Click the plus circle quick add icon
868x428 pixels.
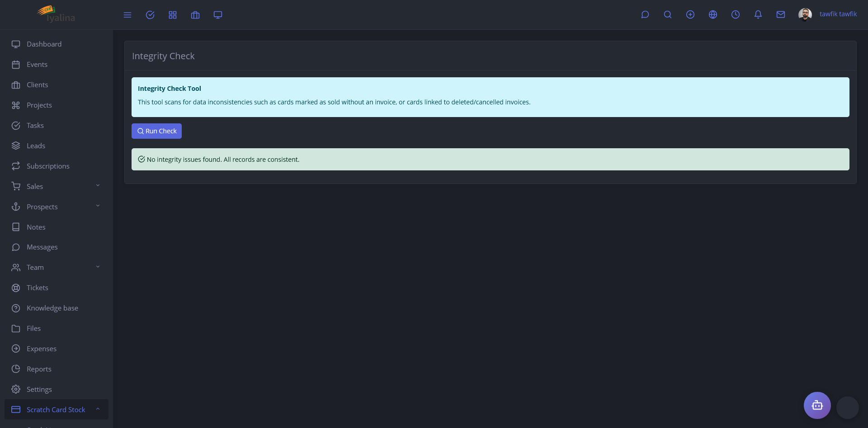[690, 14]
